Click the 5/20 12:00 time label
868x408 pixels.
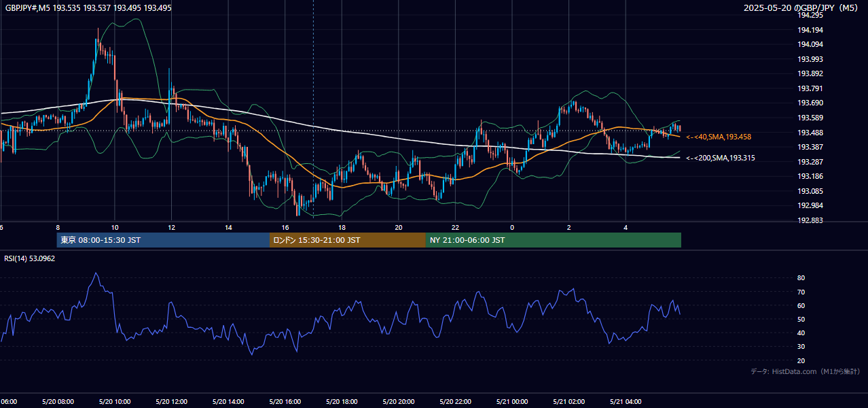(172, 401)
